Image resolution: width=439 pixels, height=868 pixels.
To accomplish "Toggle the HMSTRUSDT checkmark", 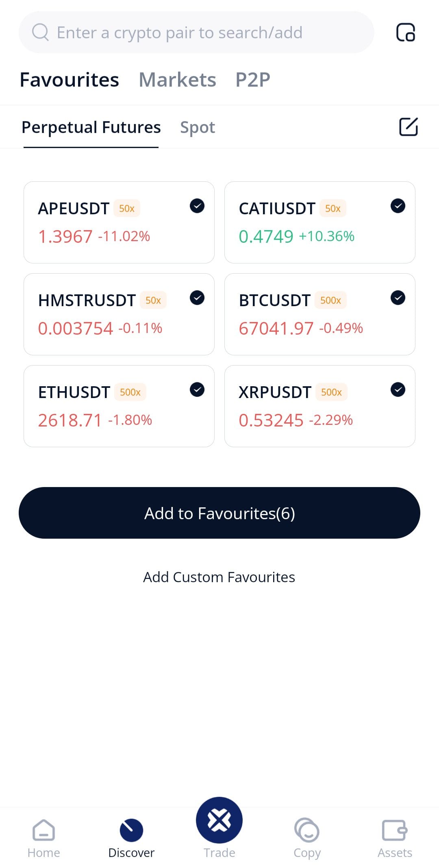I will coord(197,298).
